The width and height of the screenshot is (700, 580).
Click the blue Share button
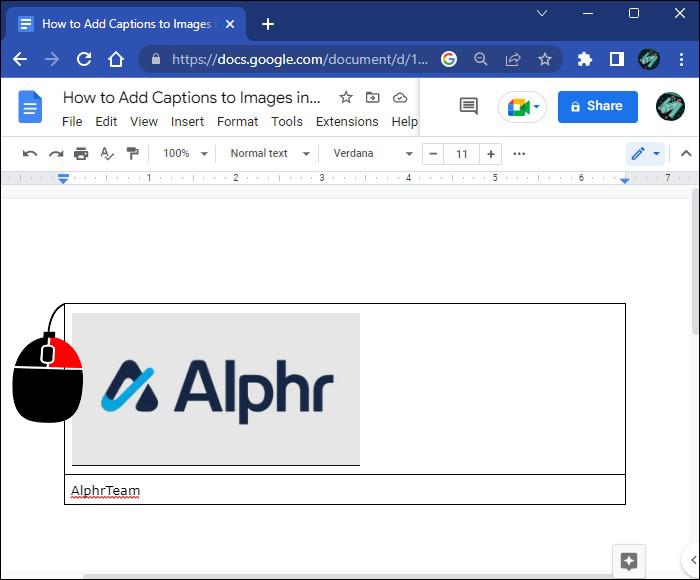598,107
